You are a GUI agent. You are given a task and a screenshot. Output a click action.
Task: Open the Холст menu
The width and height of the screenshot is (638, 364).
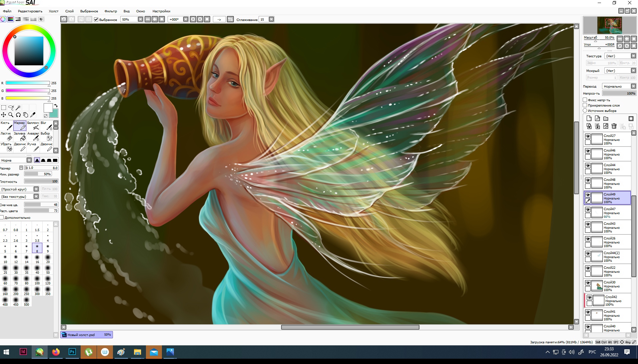(54, 11)
